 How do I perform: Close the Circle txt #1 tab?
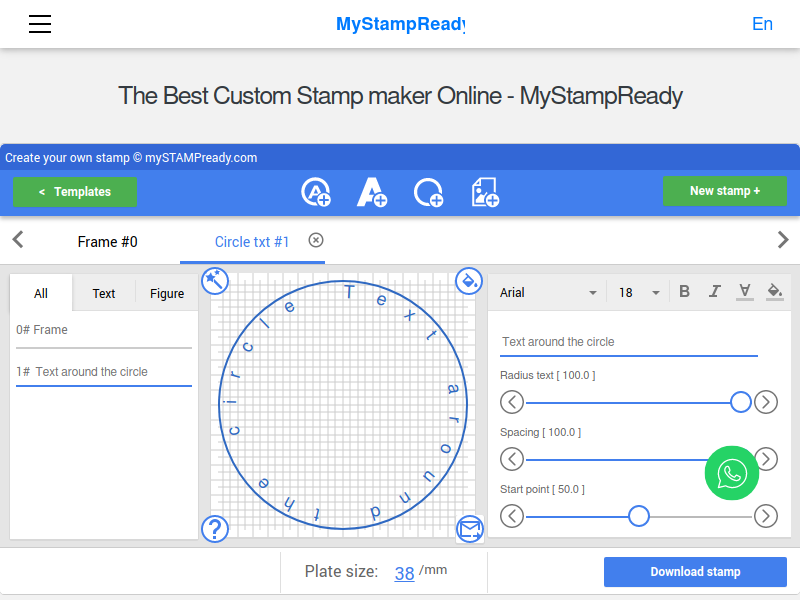point(316,240)
